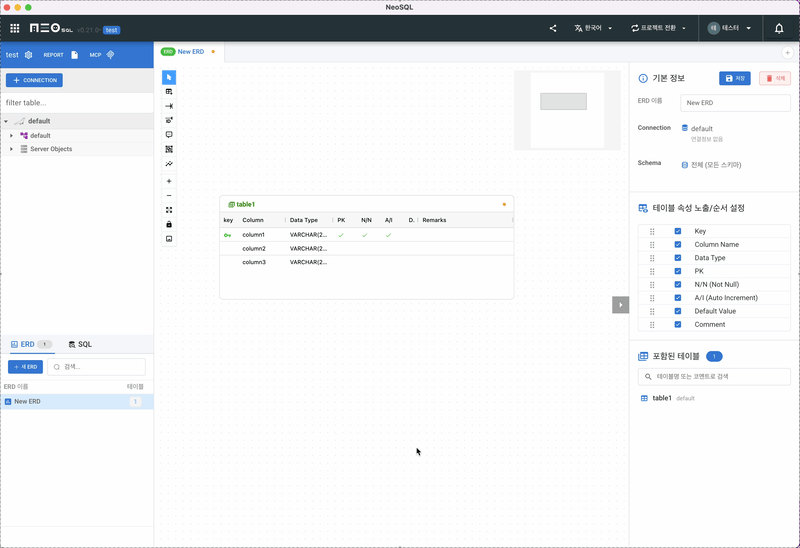The height and width of the screenshot is (548, 800).
Task: Open the 테스터 user account dropdown
Action: click(x=729, y=28)
